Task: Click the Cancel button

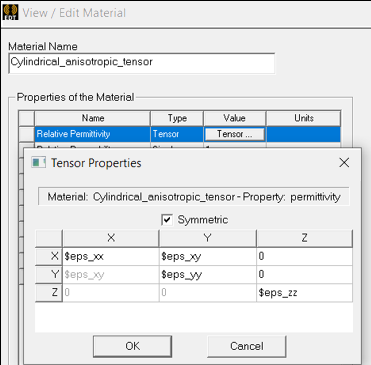Action: pos(247,346)
